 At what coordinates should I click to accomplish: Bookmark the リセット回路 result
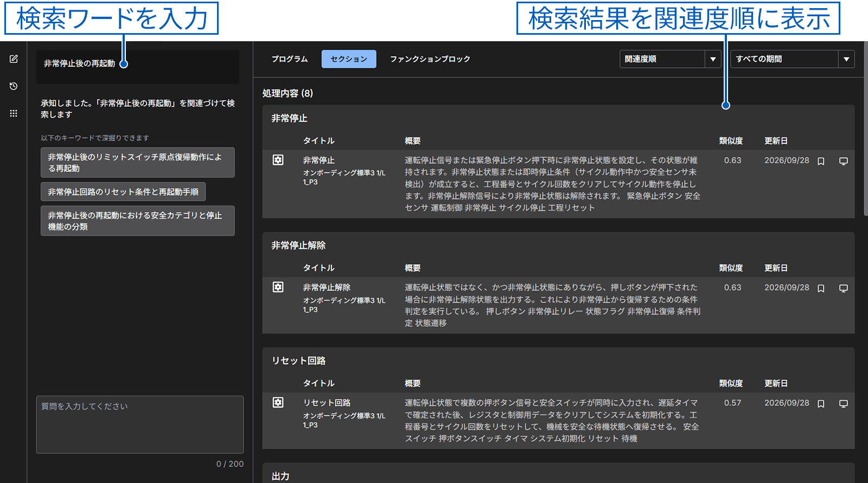(x=821, y=404)
